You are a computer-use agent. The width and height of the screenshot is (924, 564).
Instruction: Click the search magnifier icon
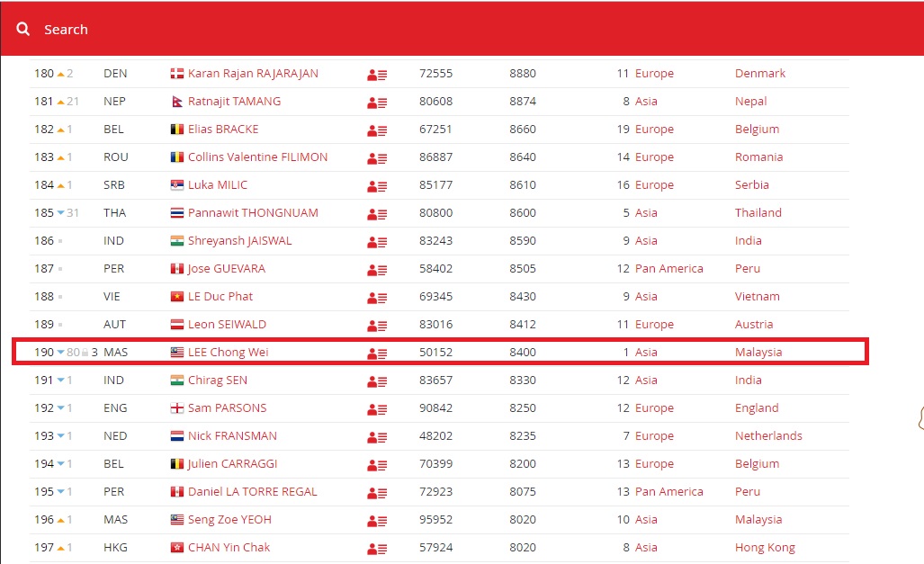[x=22, y=30]
